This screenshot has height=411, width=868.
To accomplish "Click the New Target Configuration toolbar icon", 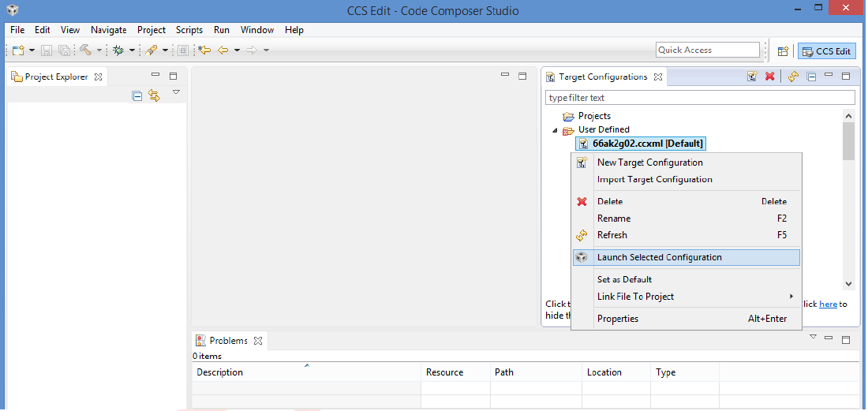I will [753, 77].
